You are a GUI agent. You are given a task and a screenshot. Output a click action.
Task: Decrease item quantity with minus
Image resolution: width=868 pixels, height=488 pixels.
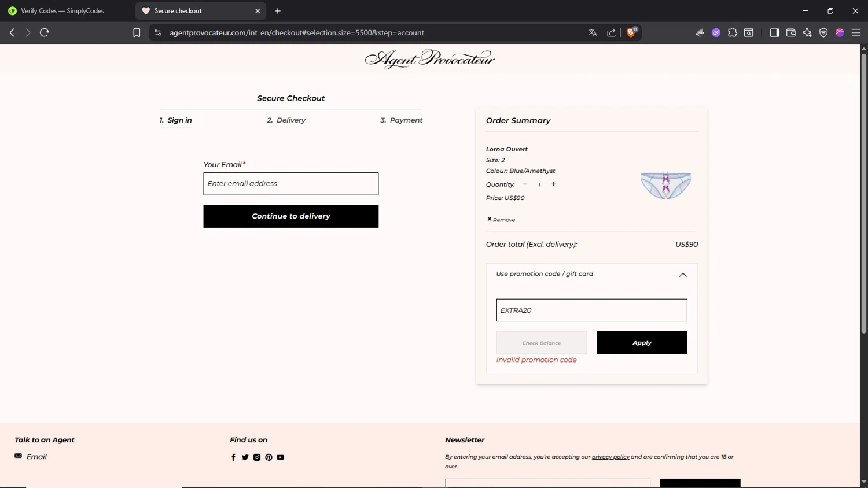[x=525, y=184]
